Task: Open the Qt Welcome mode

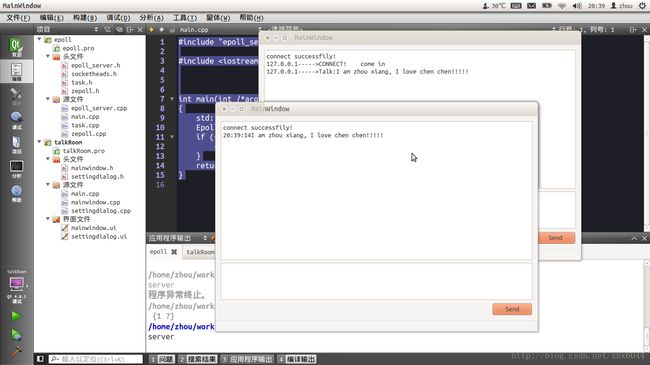Action: (16, 46)
